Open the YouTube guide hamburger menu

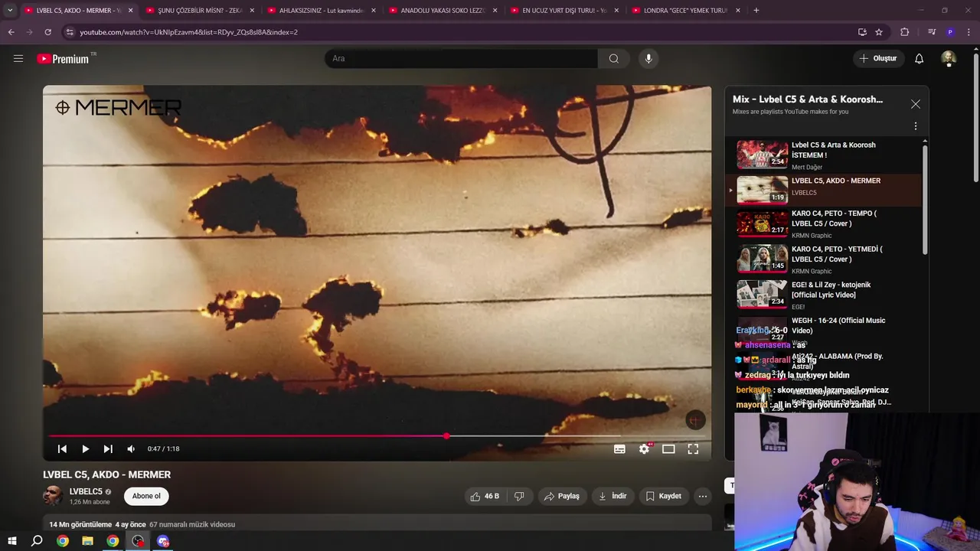point(18,58)
